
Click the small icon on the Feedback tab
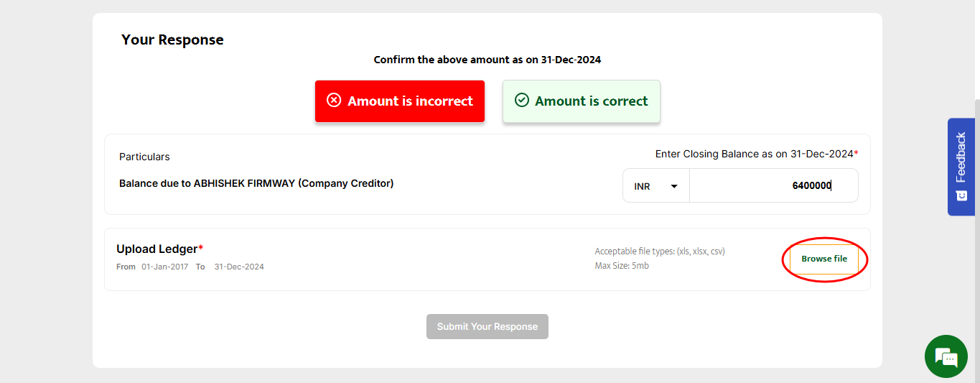[x=961, y=195]
